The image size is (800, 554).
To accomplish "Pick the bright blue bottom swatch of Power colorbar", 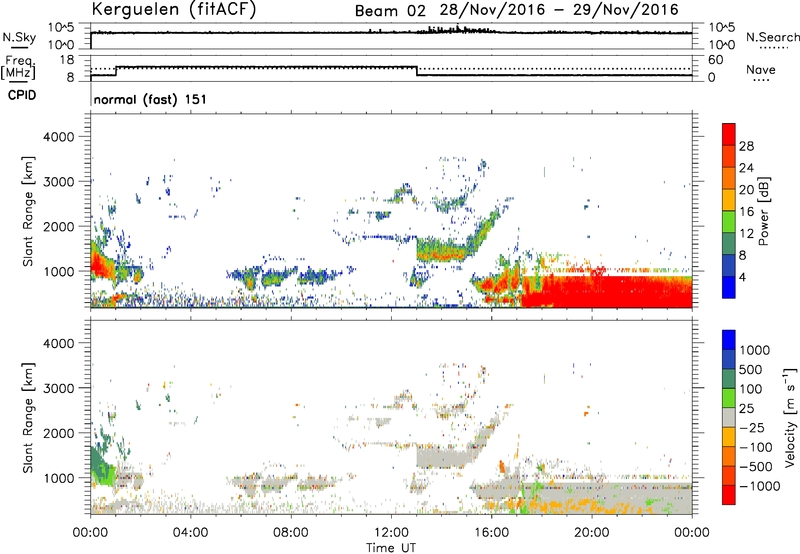I will click(x=729, y=288).
